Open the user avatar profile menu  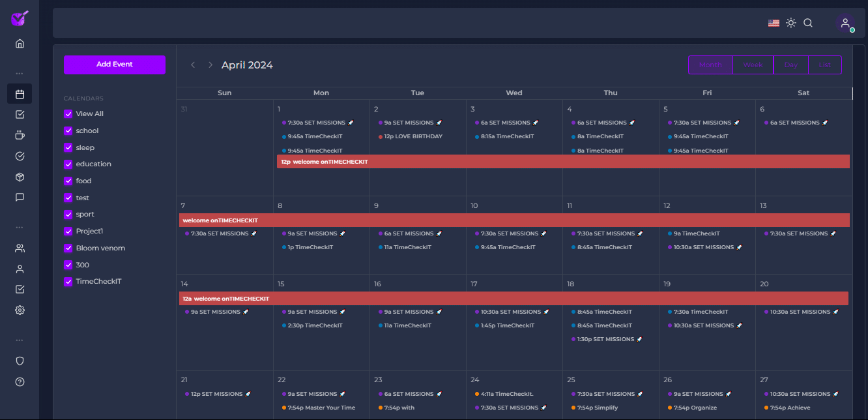pyautogui.click(x=845, y=23)
